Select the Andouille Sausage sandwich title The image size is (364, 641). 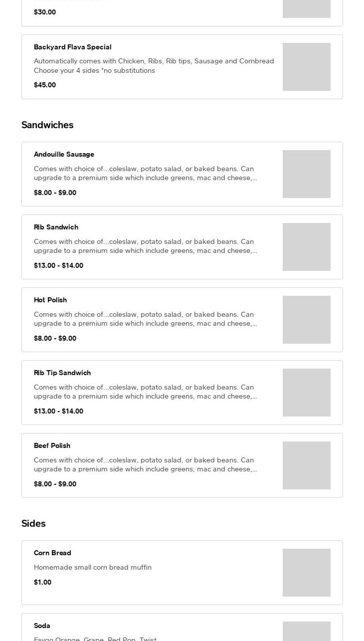point(64,154)
